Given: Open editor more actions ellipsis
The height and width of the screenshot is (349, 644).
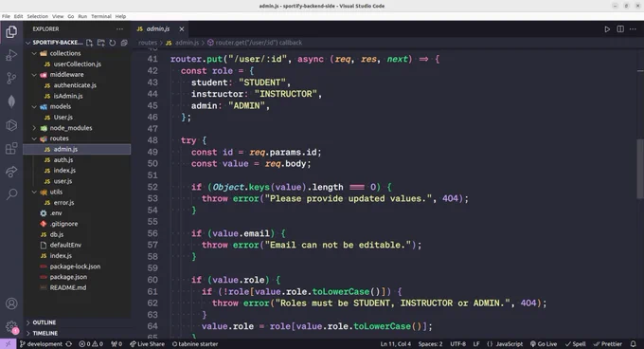Looking at the screenshot, I should (x=633, y=29).
